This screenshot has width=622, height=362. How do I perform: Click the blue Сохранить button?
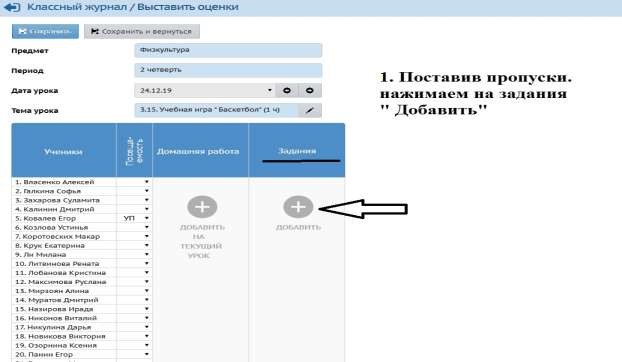[45, 31]
